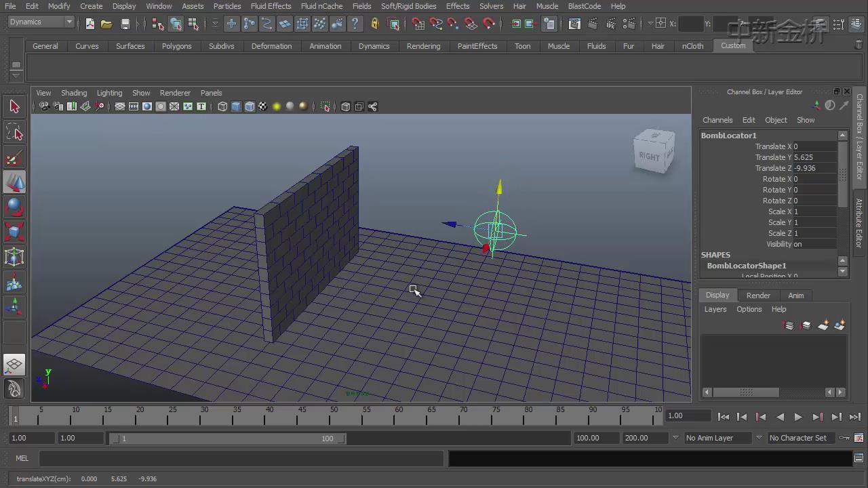Open the No Character Set dropdown
This screenshot has height=488, width=868.
(x=801, y=438)
